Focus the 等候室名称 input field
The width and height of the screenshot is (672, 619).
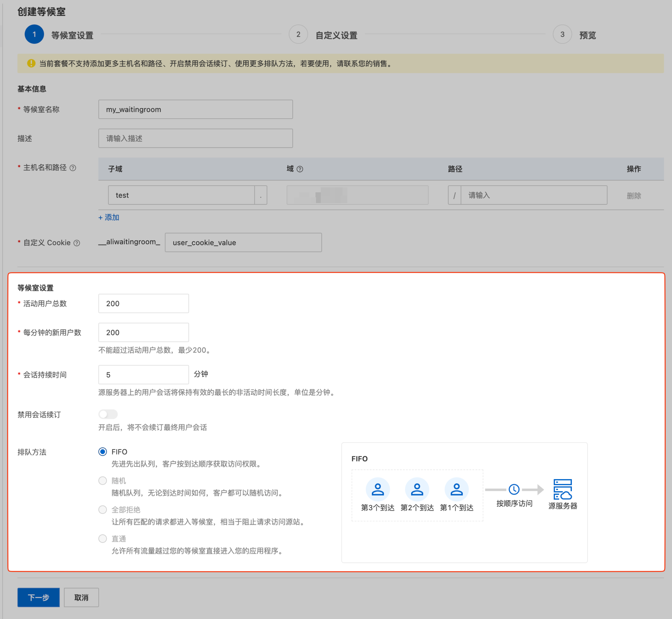coord(195,110)
